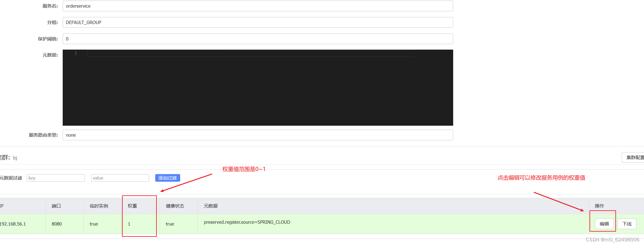Click the 分组 field with DEFAULT_GROUP
This screenshot has width=644, height=245.
click(258, 23)
